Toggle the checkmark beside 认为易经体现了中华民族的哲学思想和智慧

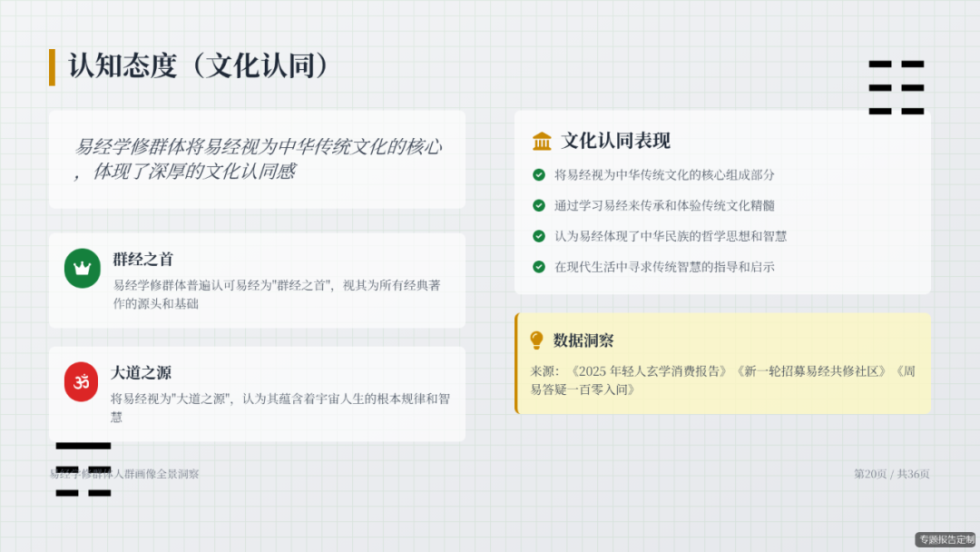[540, 236]
